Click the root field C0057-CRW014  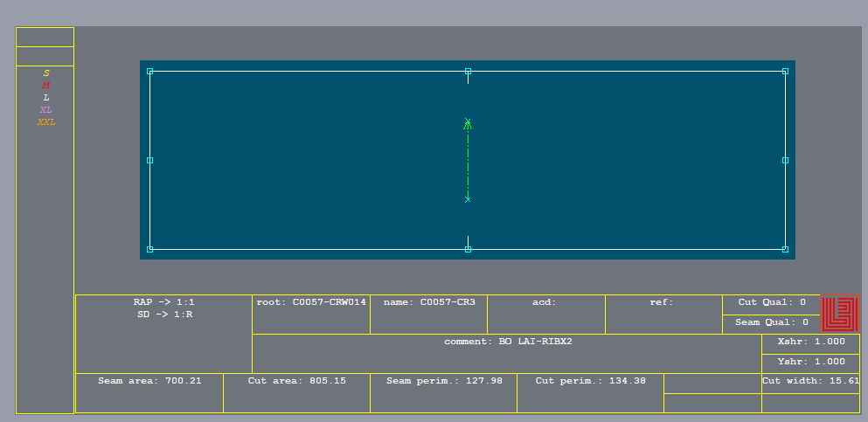pos(310,303)
